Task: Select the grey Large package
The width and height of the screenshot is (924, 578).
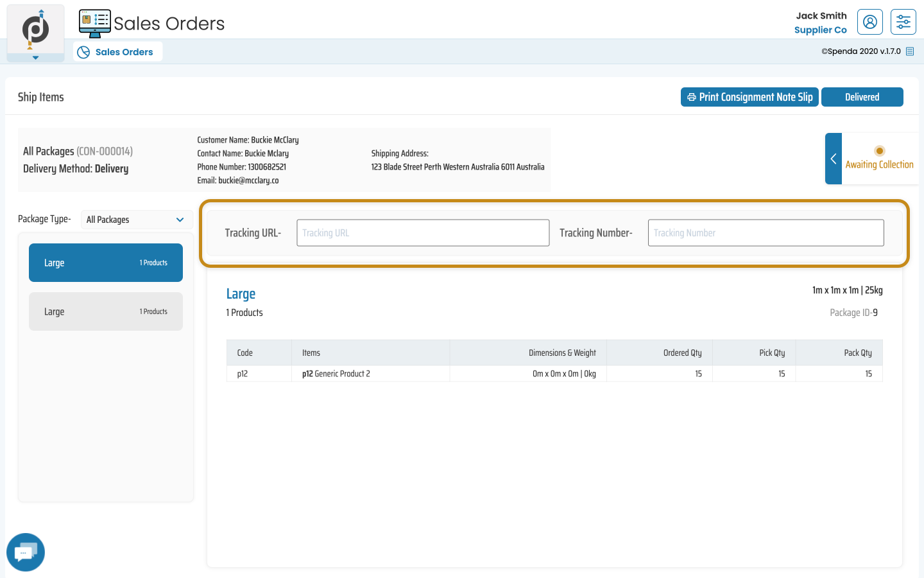Action: point(106,311)
